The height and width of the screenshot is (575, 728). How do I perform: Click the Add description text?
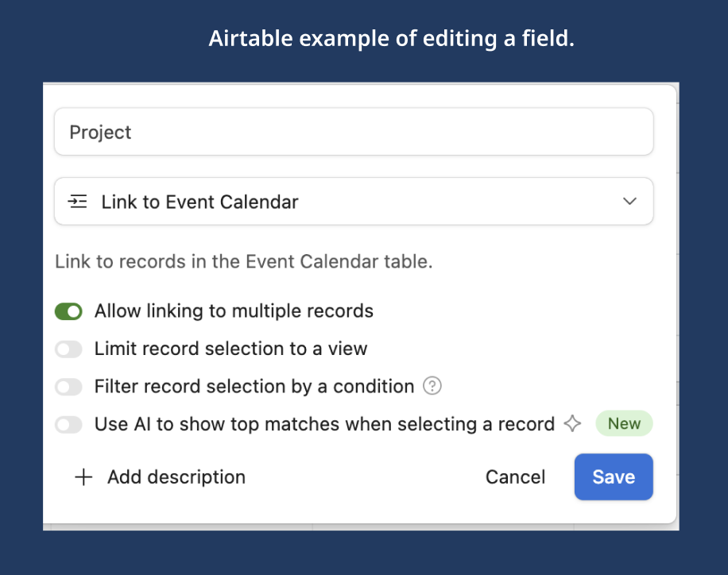[176, 477]
